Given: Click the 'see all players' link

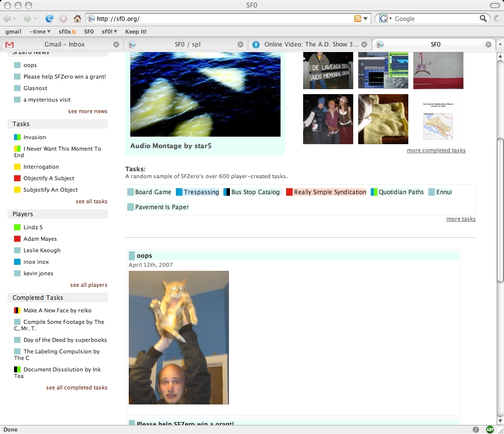Looking at the screenshot, I should 89,285.
